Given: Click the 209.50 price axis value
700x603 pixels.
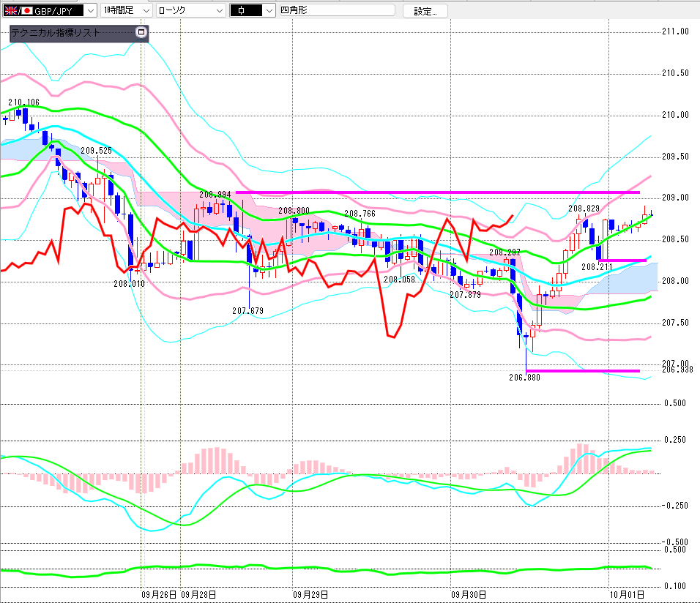Looking at the screenshot, I should (675, 156).
